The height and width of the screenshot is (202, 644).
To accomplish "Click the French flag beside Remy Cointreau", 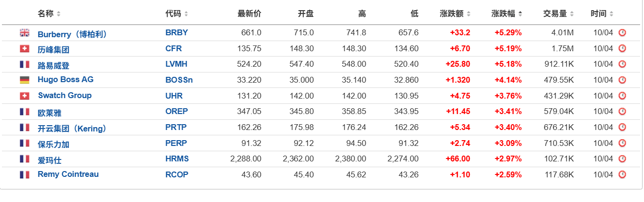I will point(24,174).
